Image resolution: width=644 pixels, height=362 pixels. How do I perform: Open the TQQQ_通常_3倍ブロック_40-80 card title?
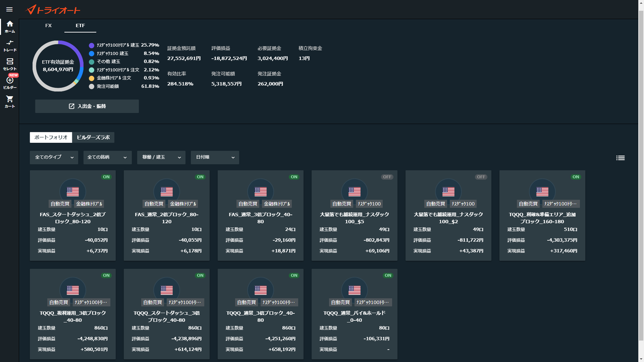(x=261, y=316)
